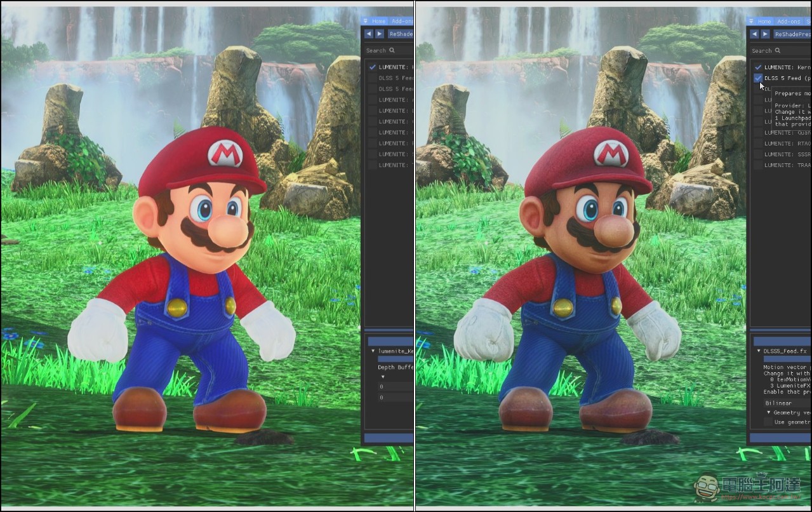Collapse the lumenite_Ke section in left panel
This screenshot has height=512, width=812.
tap(373, 351)
